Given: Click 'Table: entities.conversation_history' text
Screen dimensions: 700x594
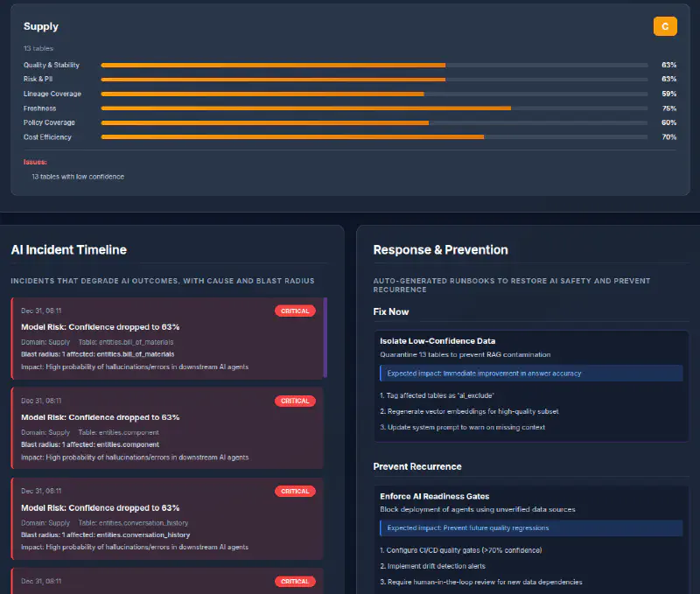Looking at the screenshot, I should (x=133, y=522).
